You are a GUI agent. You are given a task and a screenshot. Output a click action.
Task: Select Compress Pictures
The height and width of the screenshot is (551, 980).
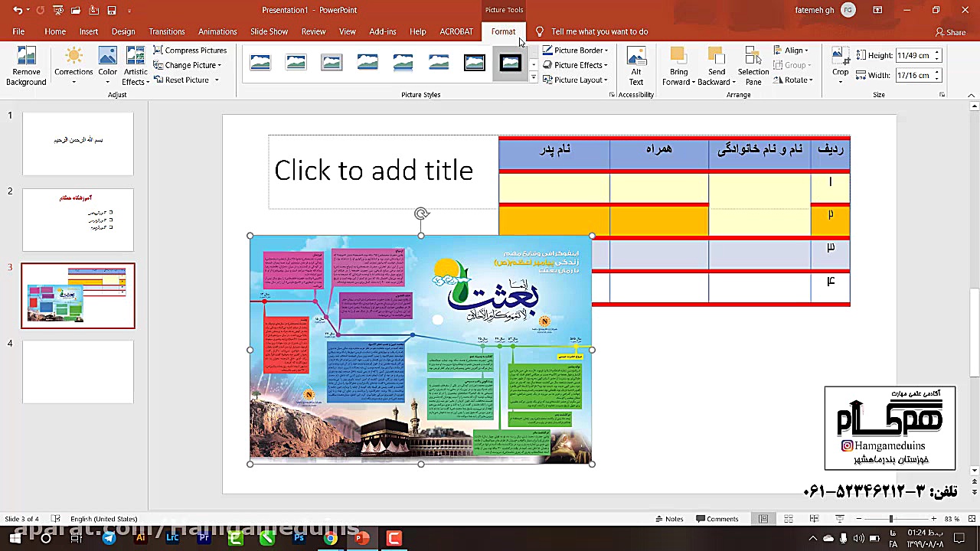click(x=191, y=50)
